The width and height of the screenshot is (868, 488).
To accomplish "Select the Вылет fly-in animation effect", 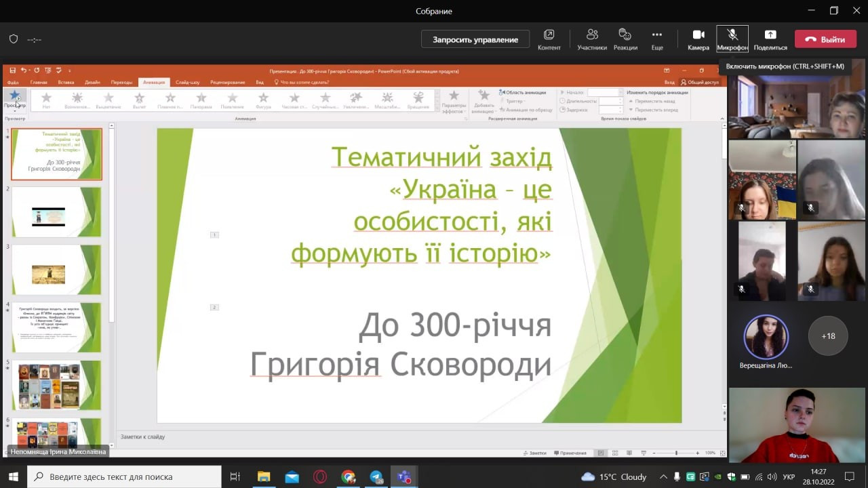I will click(x=139, y=100).
